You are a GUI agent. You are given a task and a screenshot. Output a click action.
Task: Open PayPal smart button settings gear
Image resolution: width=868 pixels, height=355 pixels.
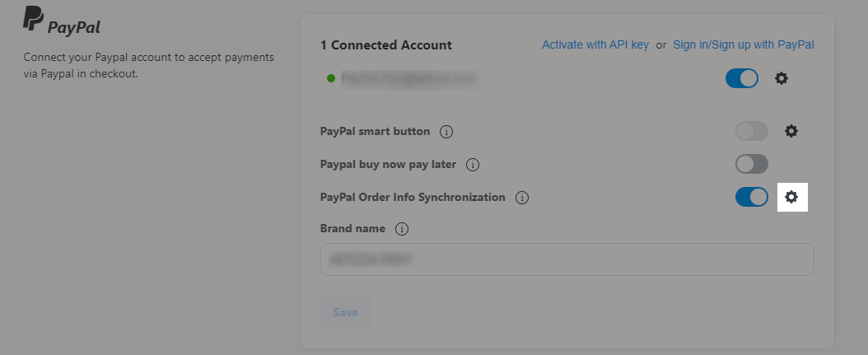[791, 131]
